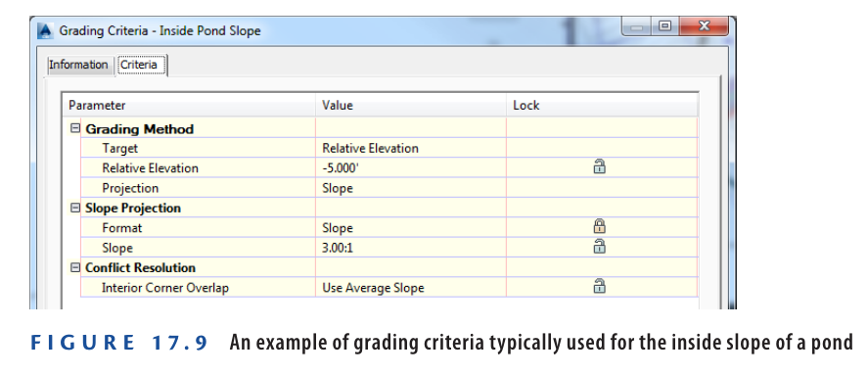Screen dimensions: 868x375
Task: Switch to the Information tab
Action: pos(78,65)
